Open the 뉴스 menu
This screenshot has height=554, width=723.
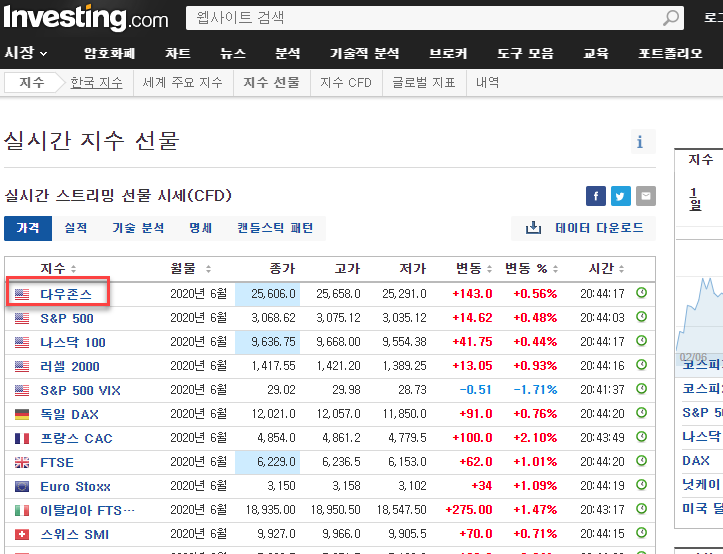(233, 53)
